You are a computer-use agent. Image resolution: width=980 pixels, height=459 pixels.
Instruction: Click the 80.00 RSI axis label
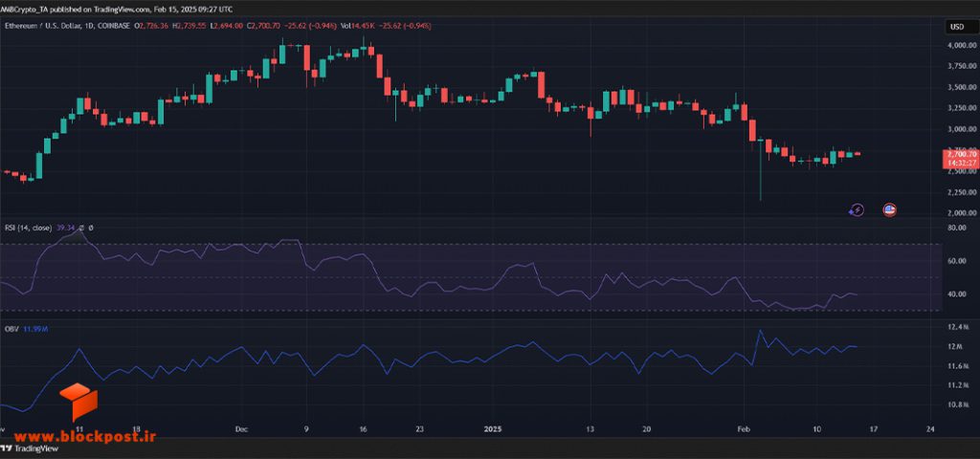(x=958, y=228)
